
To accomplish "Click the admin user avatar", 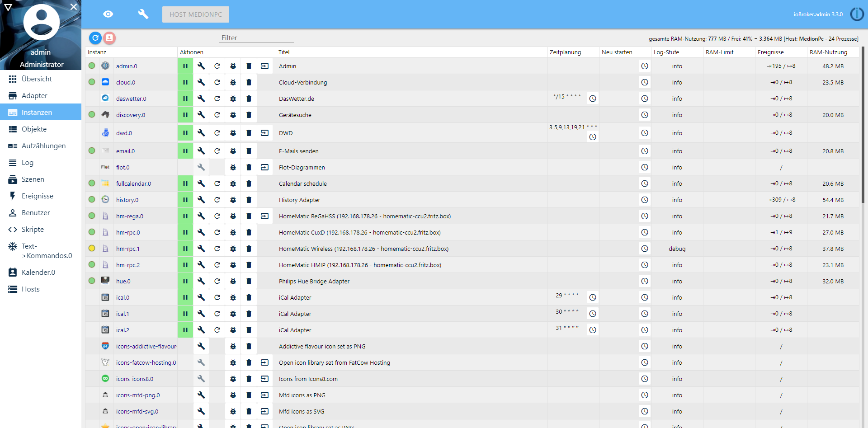I will pos(41,22).
